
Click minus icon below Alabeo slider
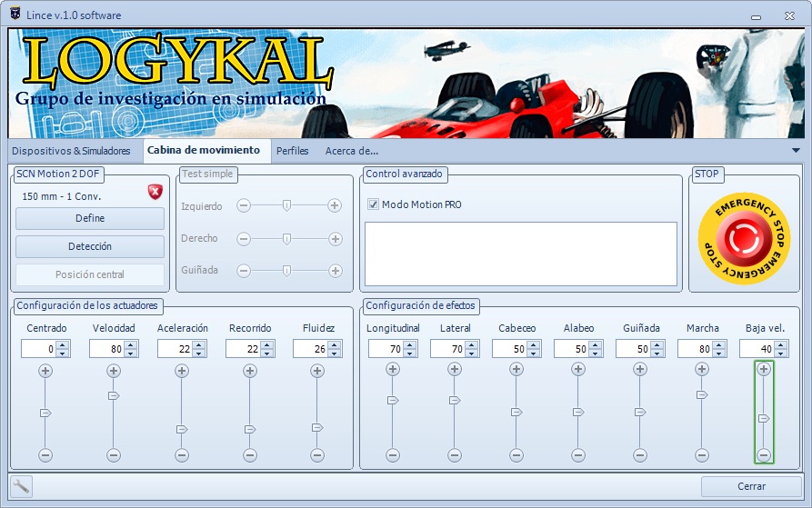578,455
